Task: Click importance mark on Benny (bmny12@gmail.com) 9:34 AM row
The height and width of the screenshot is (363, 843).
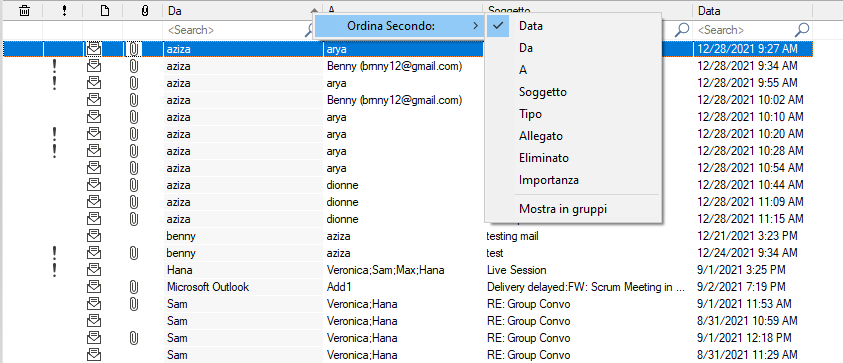Action: click(54, 66)
